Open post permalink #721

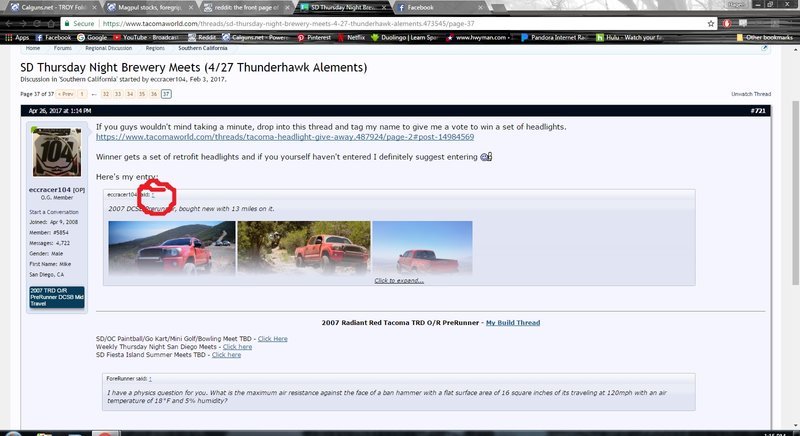pos(758,111)
